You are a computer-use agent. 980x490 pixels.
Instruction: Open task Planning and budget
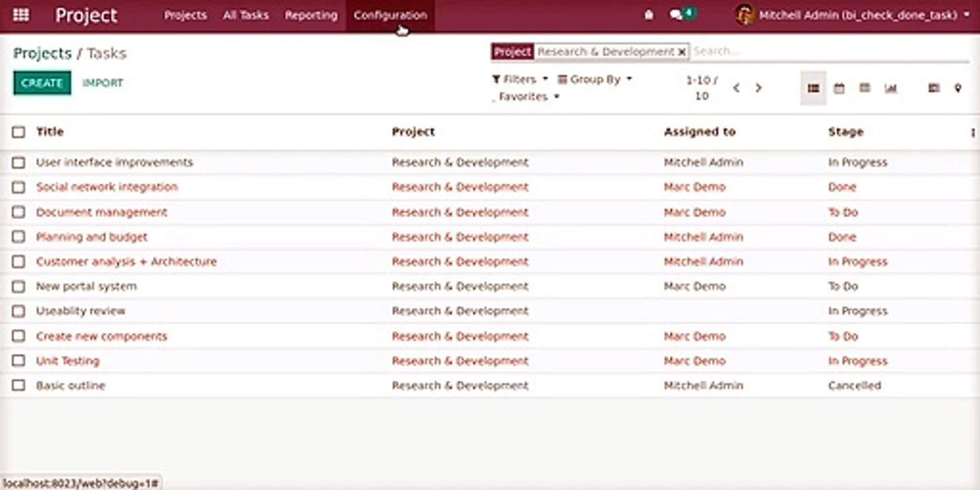point(92,237)
